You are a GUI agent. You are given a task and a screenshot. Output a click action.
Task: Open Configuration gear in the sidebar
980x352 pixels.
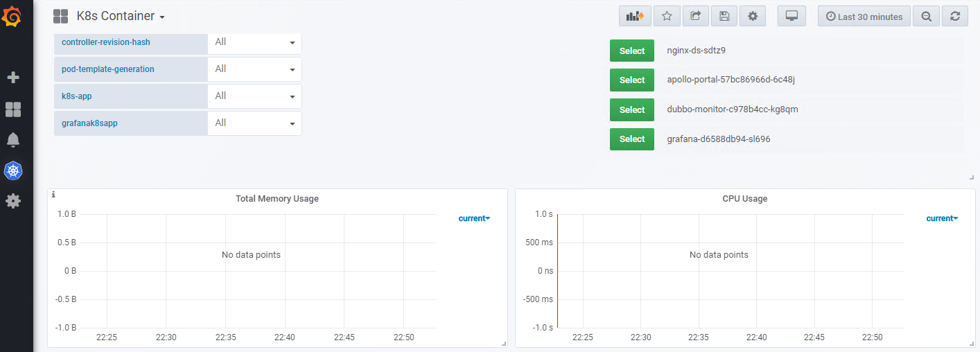[x=13, y=201]
